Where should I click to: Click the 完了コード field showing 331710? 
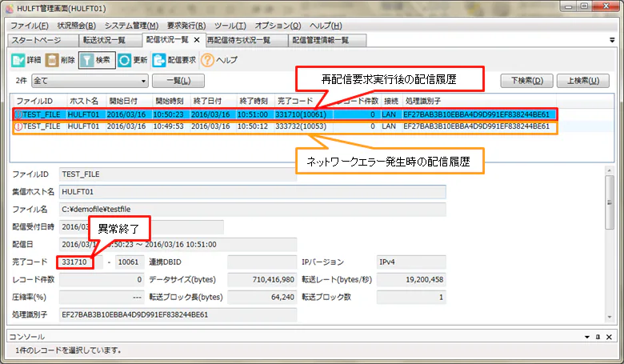click(x=80, y=262)
